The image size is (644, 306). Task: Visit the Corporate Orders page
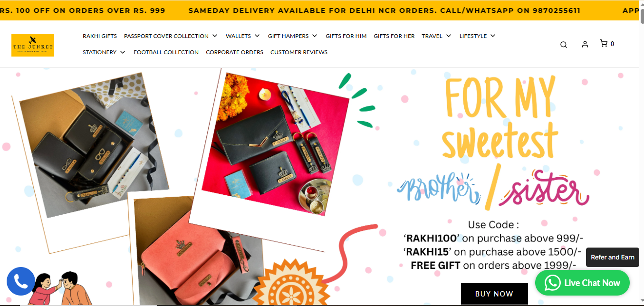[234, 52]
